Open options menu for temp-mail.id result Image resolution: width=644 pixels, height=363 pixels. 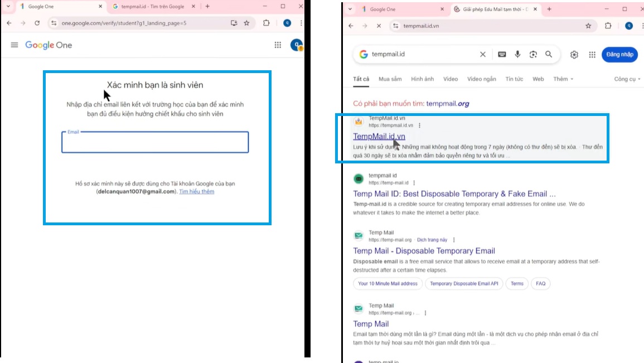click(x=414, y=183)
